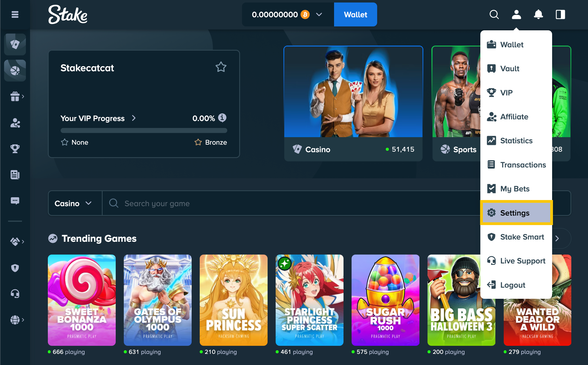588x365 pixels.
Task: Click the VIP progress bar
Action: (x=144, y=130)
